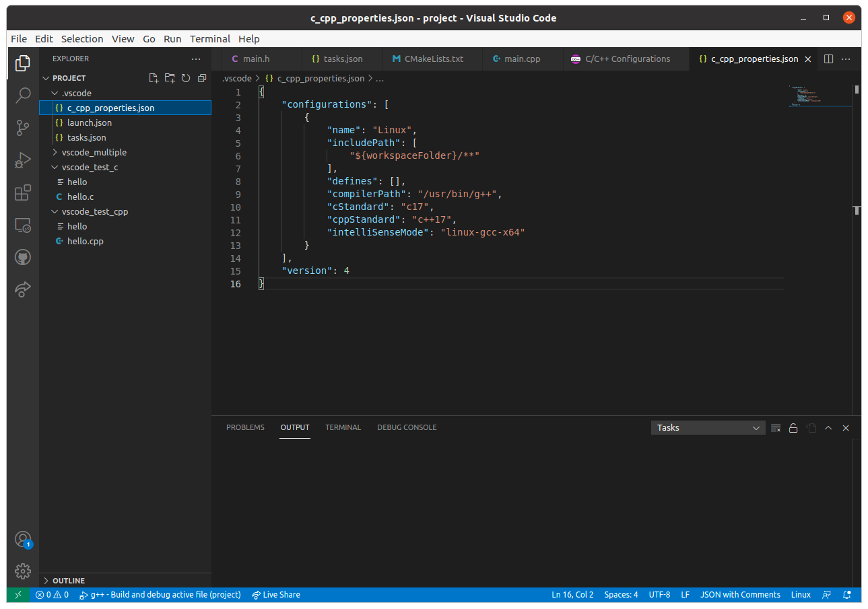This screenshot has width=868, height=609.
Task: Select c_cpp_properties.json in the Explorer
Action: click(125, 108)
